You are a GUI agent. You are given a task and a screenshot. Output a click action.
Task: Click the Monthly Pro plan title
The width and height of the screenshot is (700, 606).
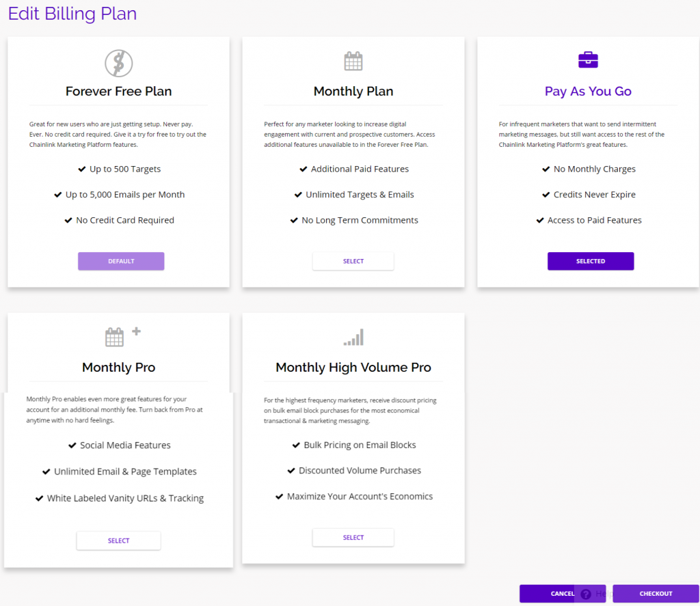(118, 367)
